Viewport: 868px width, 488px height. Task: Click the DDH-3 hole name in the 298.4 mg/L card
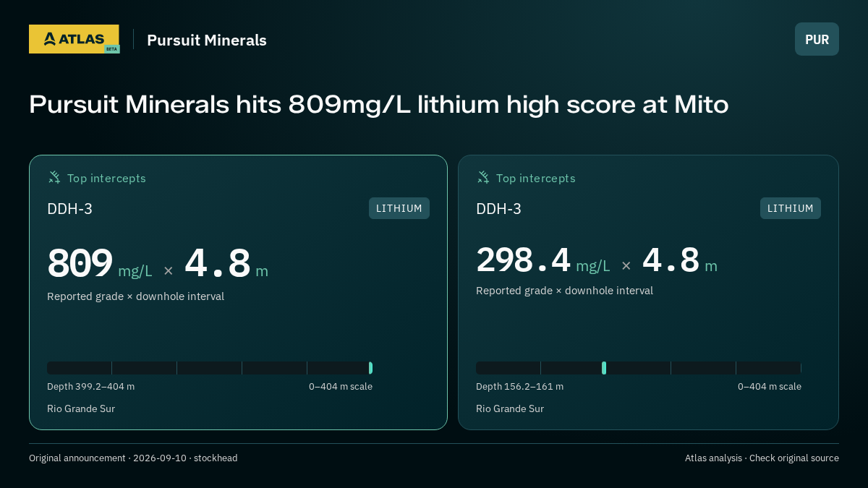click(498, 209)
